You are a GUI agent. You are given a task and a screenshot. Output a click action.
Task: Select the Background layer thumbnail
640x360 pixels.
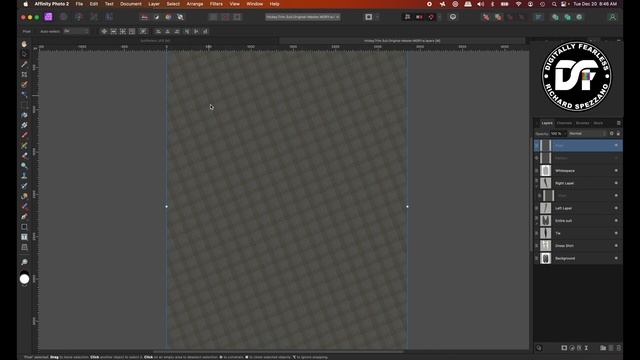click(x=546, y=258)
